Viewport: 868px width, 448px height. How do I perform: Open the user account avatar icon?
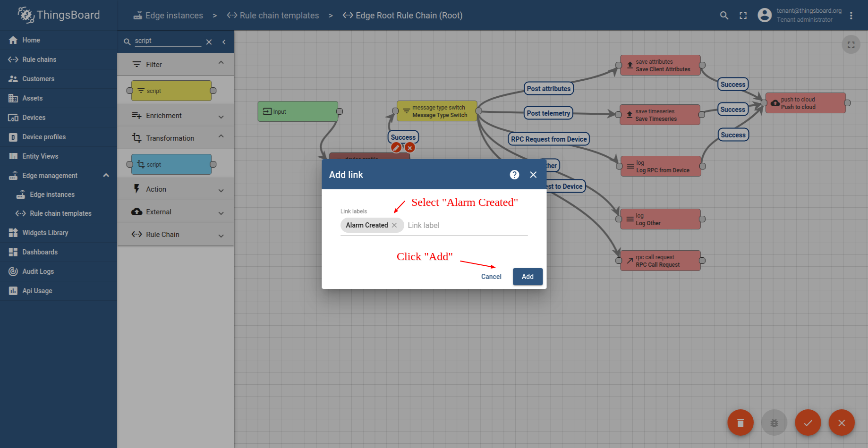[765, 15]
